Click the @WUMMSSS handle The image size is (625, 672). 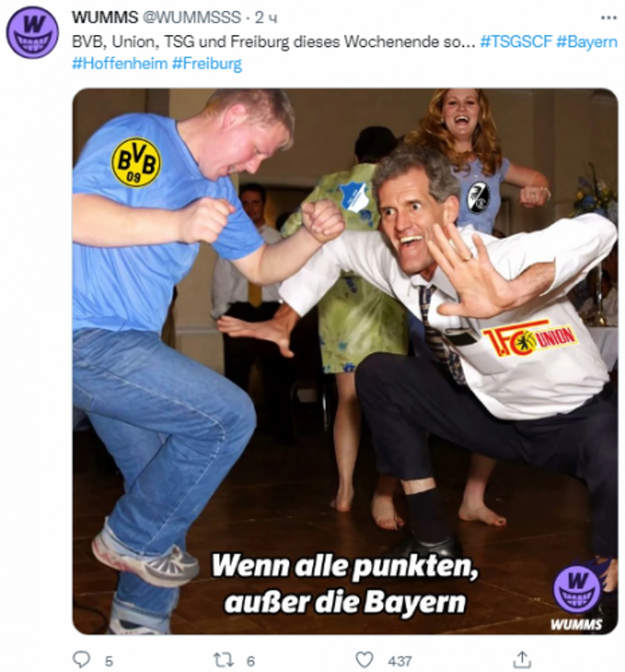[191, 18]
